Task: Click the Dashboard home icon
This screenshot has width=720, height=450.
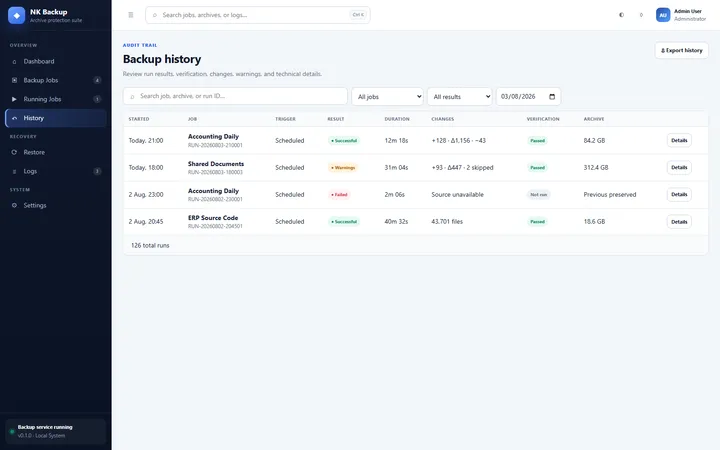Action: click(x=14, y=62)
